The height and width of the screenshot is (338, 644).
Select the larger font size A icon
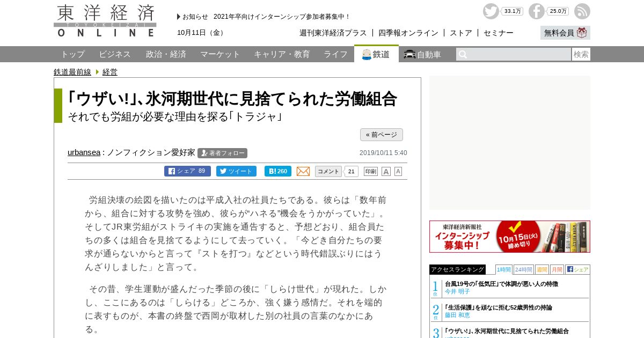tap(386, 172)
